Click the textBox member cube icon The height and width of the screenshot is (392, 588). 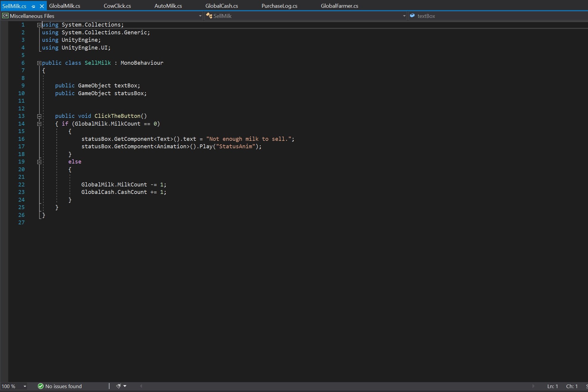point(412,16)
